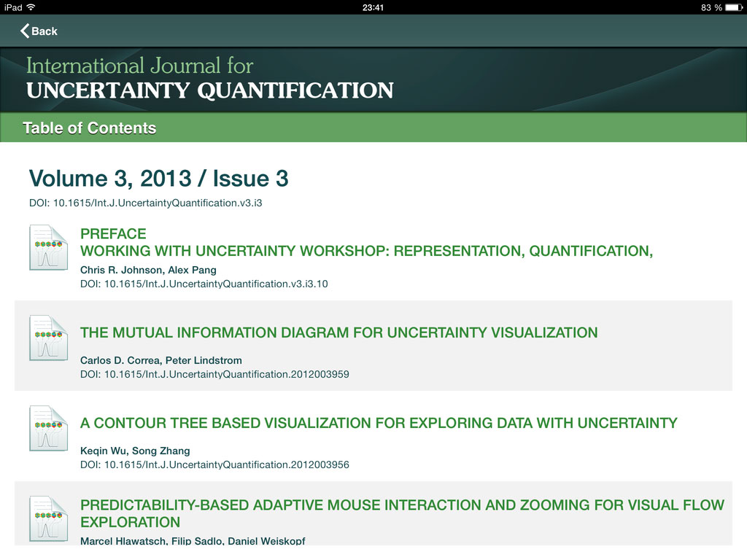
Task: Open A Contour Tree Based Visualization article
Action: tap(379, 423)
